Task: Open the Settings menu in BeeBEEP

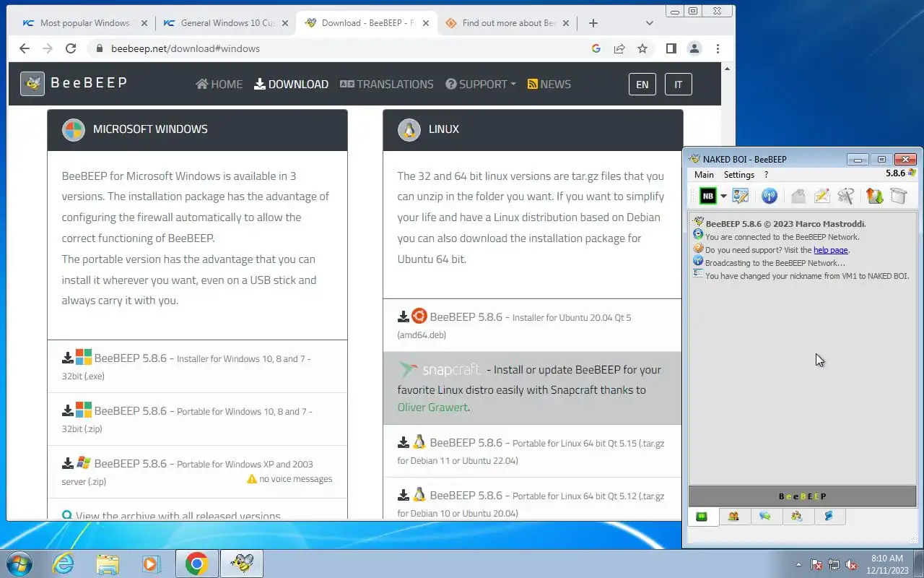Action: coord(738,175)
